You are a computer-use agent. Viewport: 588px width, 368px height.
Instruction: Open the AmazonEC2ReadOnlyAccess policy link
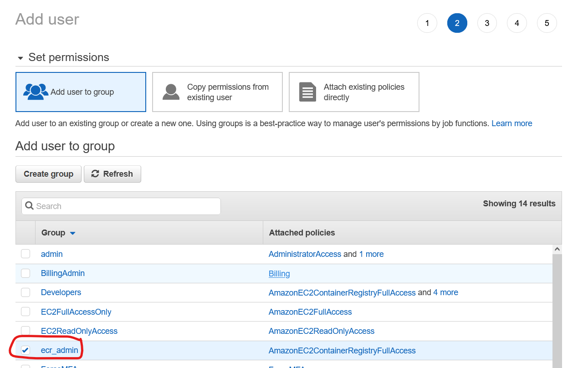(322, 331)
